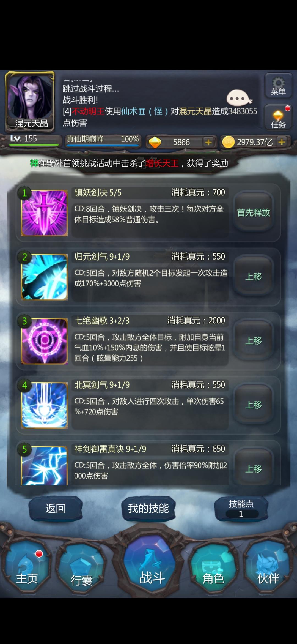This screenshot has height=644, width=297.
Task: Click the 首先释放 button on 镇妖剑决
Action: click(254, 212)
